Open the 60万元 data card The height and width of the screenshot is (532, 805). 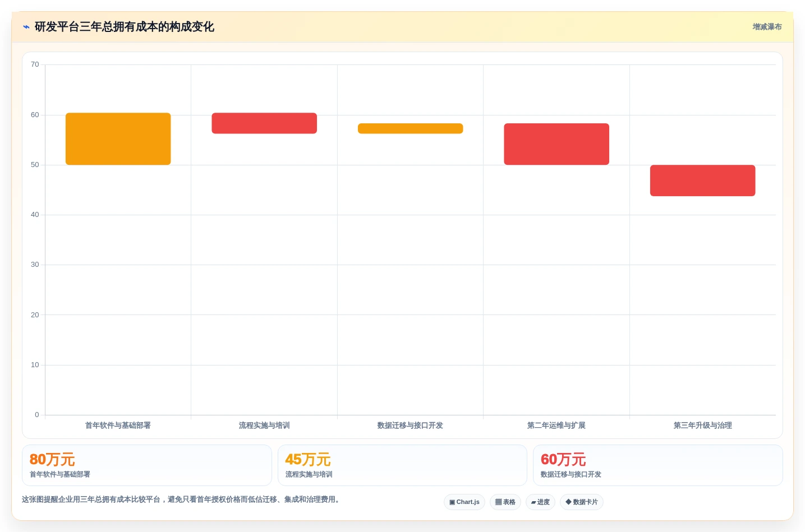657,465
